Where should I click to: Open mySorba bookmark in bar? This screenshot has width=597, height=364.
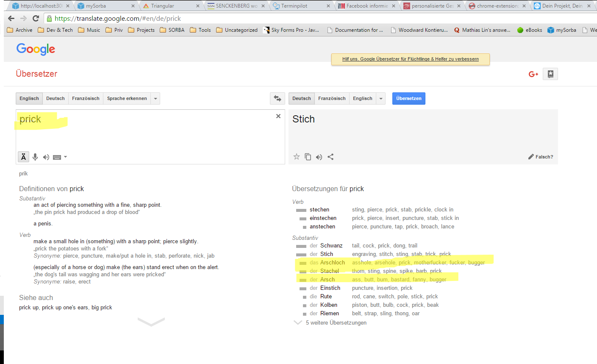[x=562, y=30]
